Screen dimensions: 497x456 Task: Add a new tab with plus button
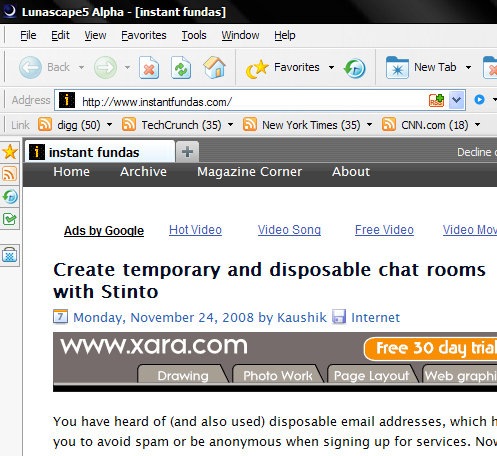tap(187, 152)
